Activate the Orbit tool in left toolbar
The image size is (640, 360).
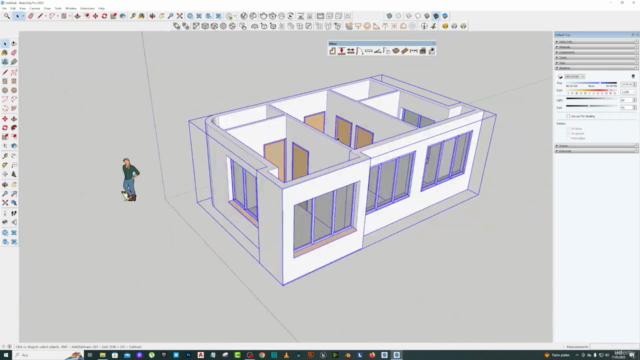click(5, 185)
